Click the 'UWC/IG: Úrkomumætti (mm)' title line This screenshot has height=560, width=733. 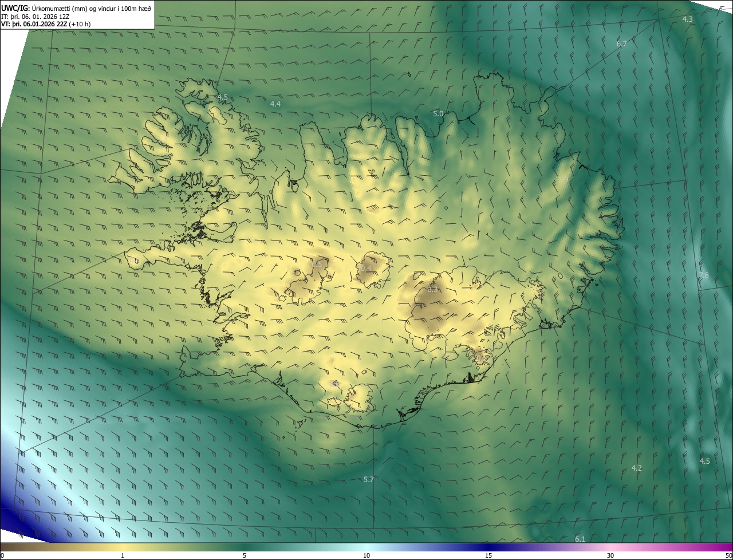[x=76, y=8]
